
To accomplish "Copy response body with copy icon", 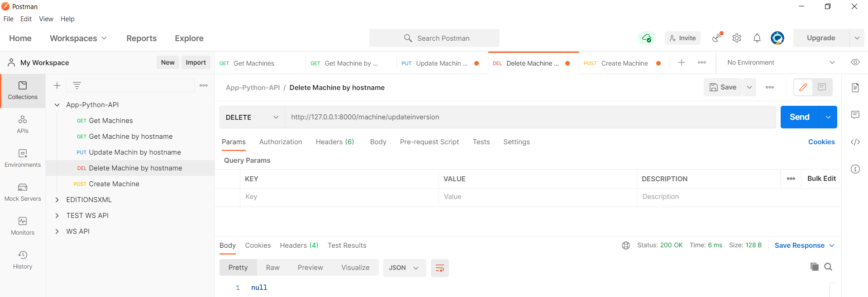I will coord(815,267).
